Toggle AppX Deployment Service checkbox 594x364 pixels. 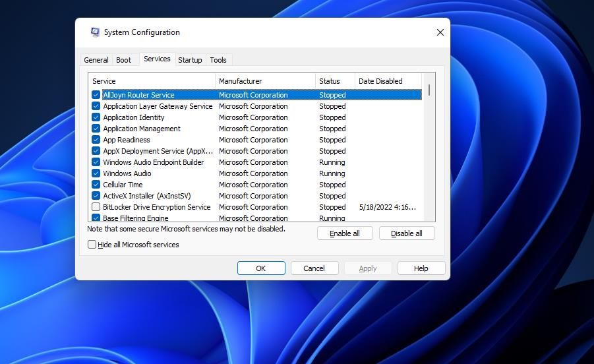(x=96, y=151)
